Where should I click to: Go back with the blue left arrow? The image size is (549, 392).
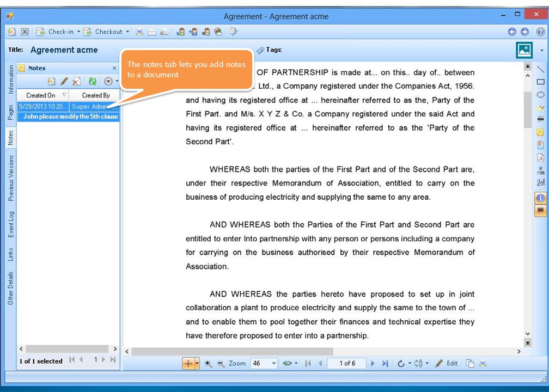coord(512,32)
